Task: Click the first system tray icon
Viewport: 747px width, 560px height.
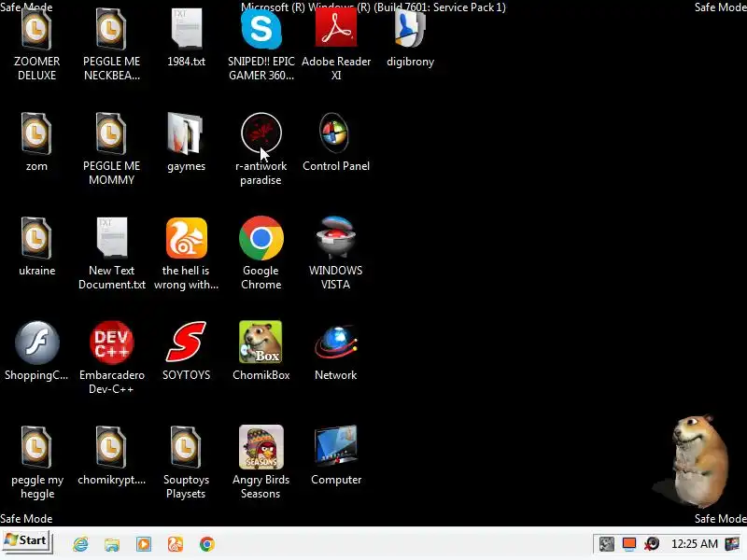Action: tap(606, 544)
